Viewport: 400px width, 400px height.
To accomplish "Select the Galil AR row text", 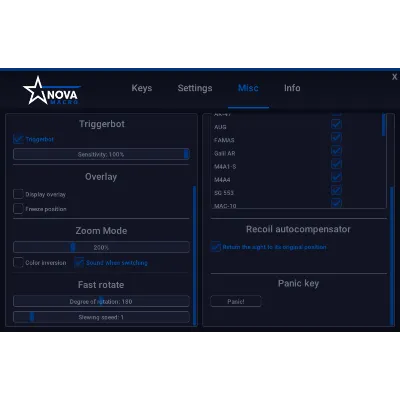I will pos(225,153).
